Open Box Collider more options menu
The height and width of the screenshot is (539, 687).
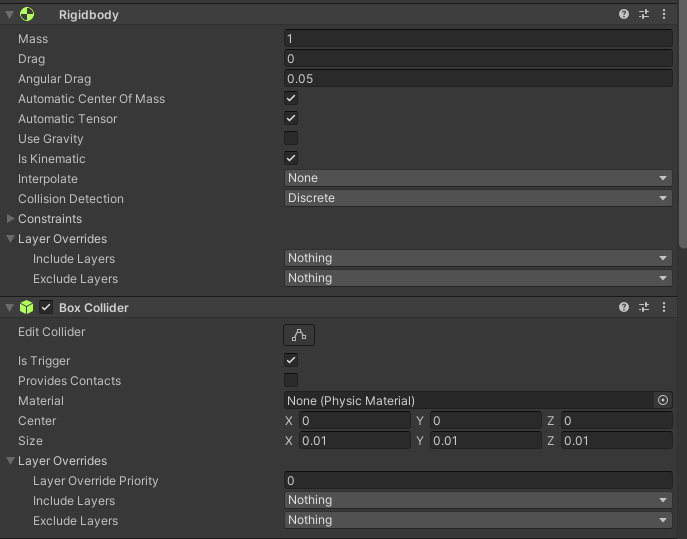coord(663,308)
